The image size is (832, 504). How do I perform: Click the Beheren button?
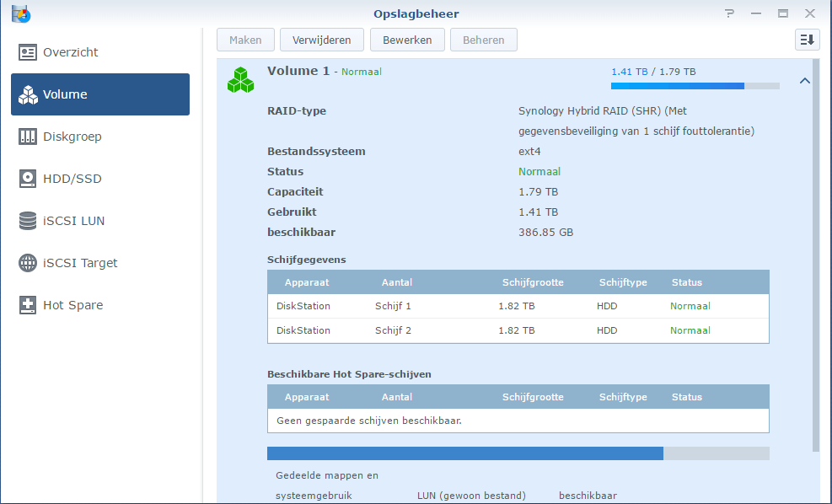[x=483, y=40]
